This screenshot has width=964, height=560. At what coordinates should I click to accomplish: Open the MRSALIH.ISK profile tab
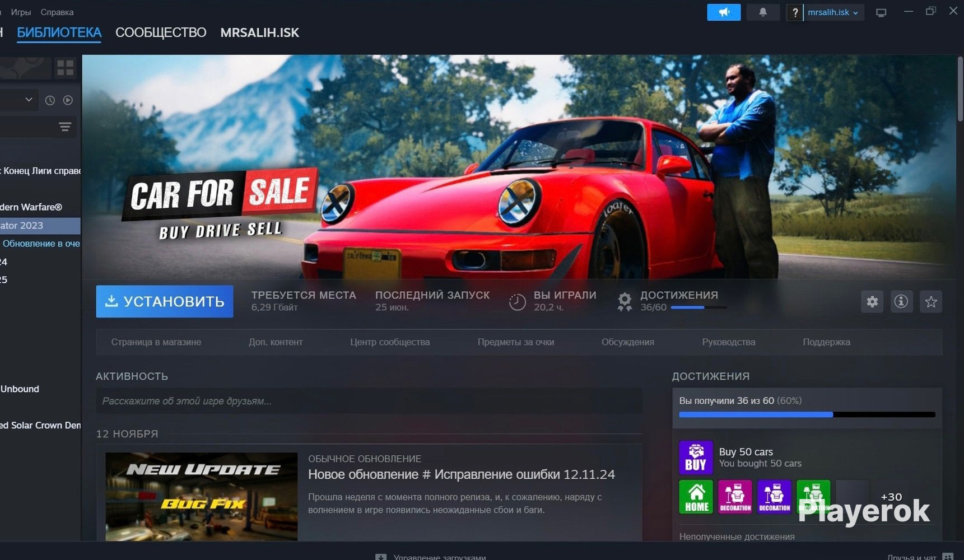pos(259,32)
